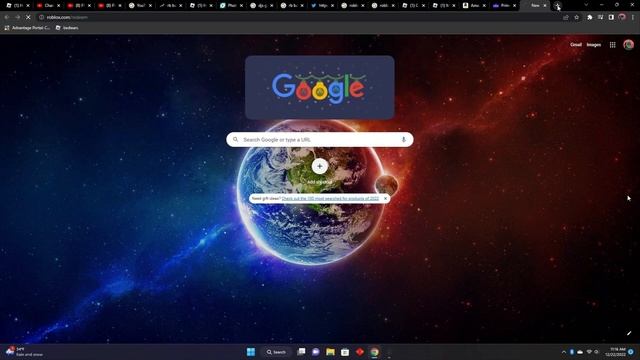Toggle the Chrome side panel icon

tap(611, 18)
